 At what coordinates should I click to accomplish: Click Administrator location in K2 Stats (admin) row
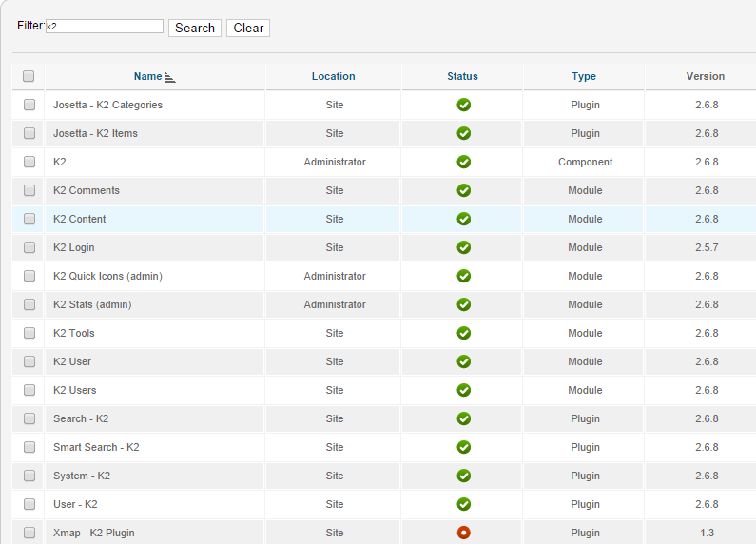click(335, 304)
